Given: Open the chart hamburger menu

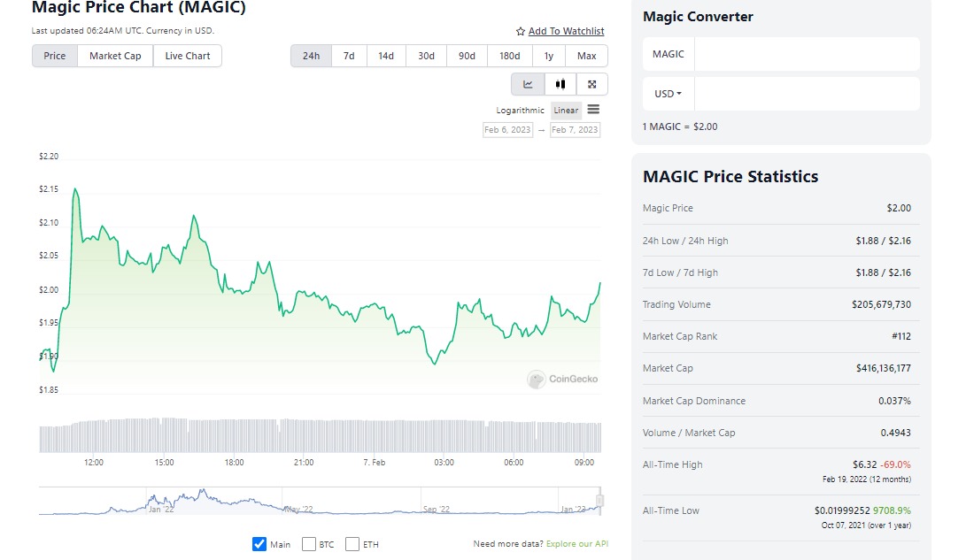Looking at the screenshot, I should coord(593,110).
